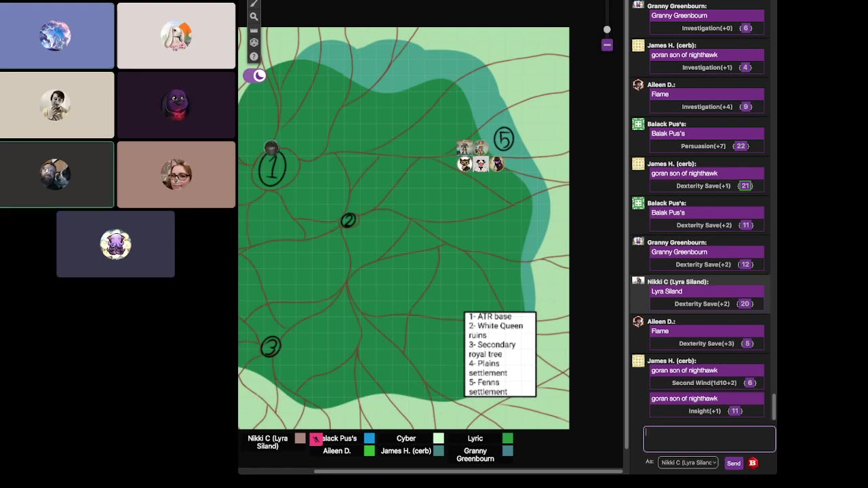Open the dark-haired man photo video tile

point(57,105)
